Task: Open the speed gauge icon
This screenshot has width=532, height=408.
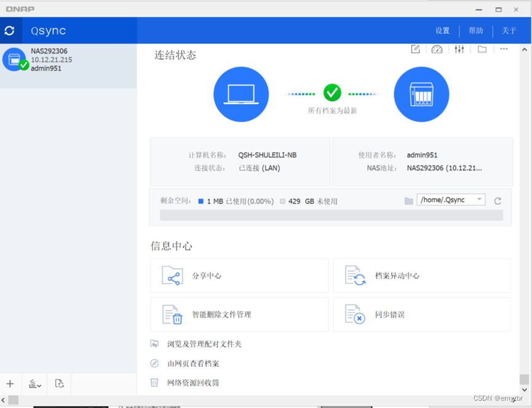Action: coord(437,50)
